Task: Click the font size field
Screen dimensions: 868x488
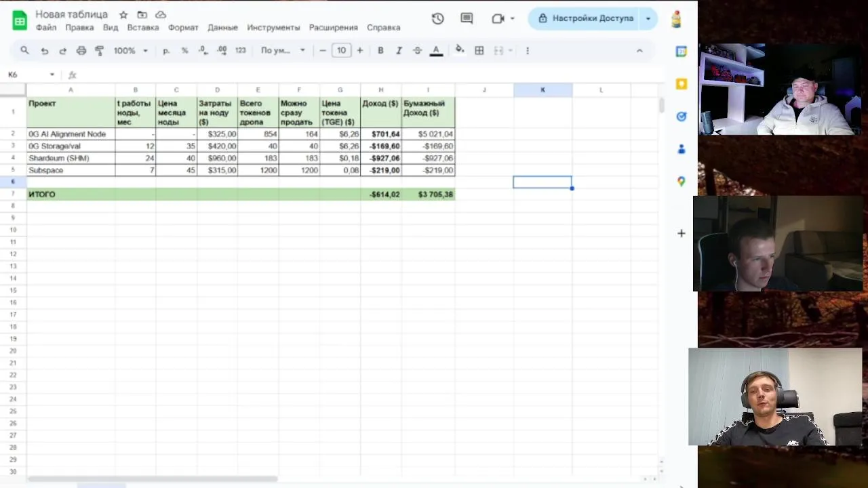Action: click(341, 50)
